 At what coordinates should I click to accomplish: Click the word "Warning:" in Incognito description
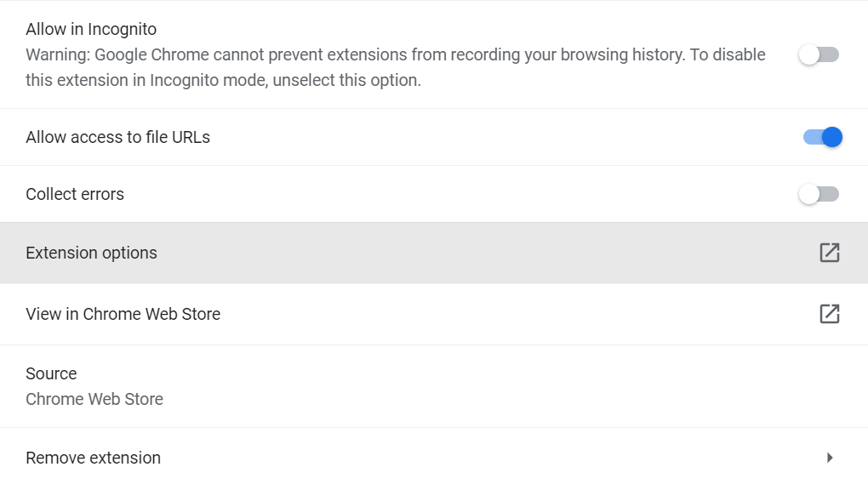58,54
